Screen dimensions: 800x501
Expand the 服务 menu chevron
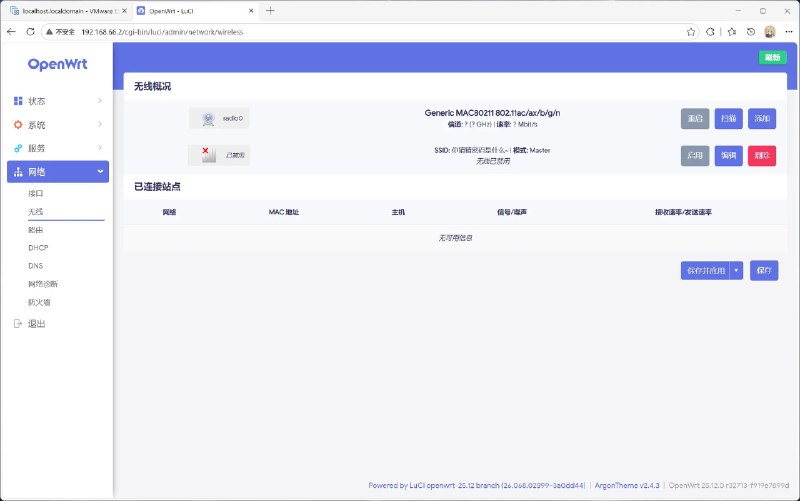coord(100,148)
